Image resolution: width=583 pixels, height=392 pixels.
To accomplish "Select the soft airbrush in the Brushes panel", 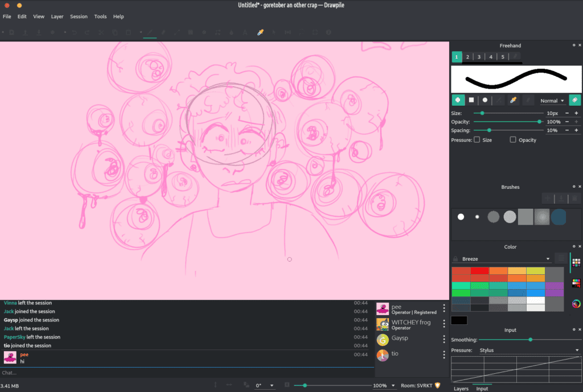I will coord(541,217).
